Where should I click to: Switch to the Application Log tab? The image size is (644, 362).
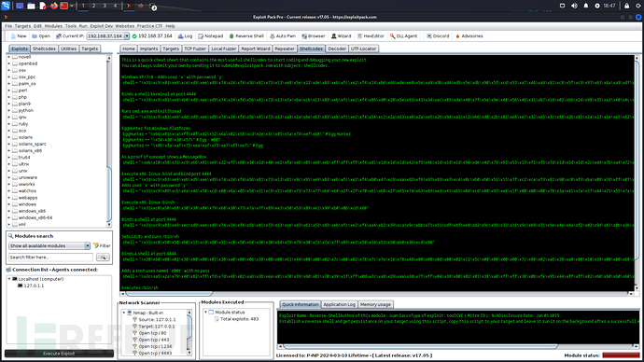[x=339, y=304]
